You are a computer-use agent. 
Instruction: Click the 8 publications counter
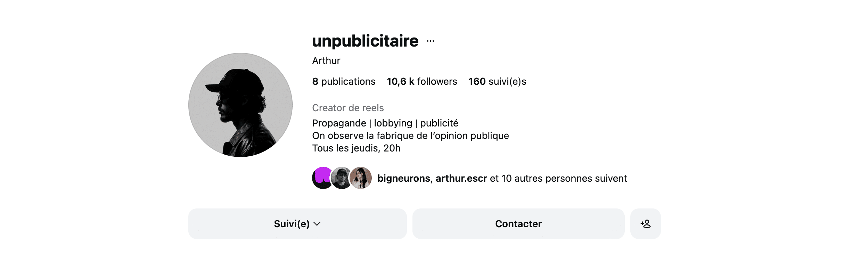click(x=343, y=81)
